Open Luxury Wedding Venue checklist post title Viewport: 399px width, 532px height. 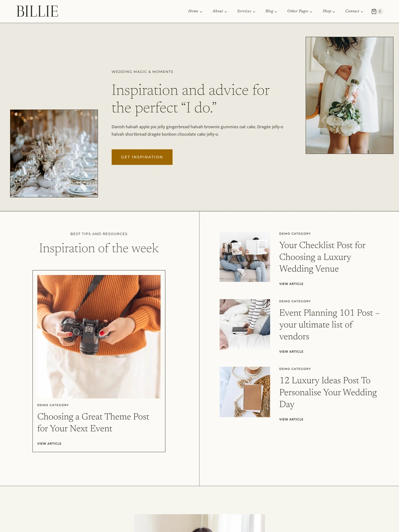(322, 257)
